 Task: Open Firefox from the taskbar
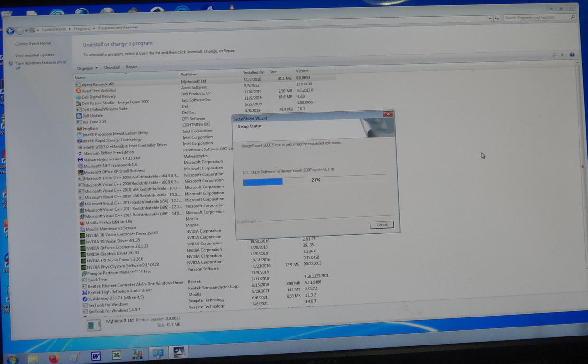pyautogui.click(x=54, y=357)
